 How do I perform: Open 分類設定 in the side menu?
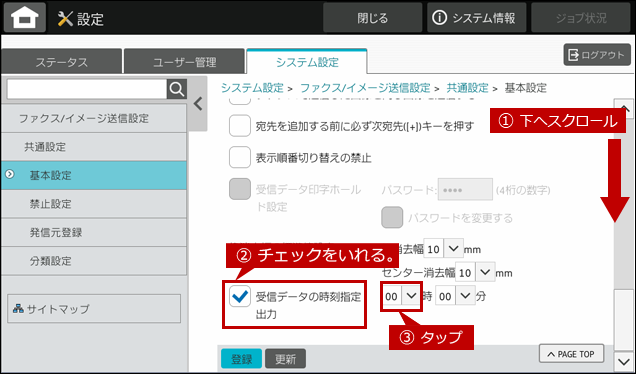(x=94, y=261)
